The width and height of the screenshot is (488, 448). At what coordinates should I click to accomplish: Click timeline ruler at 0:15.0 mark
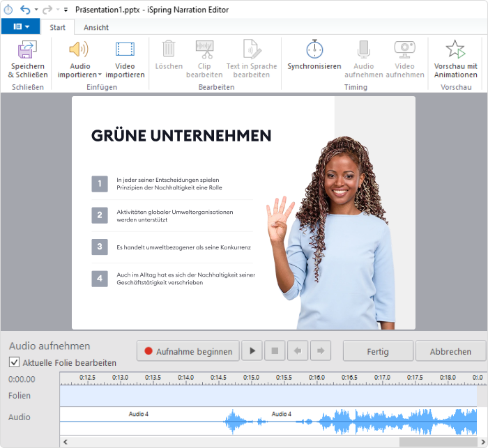(x=252, y=379)
